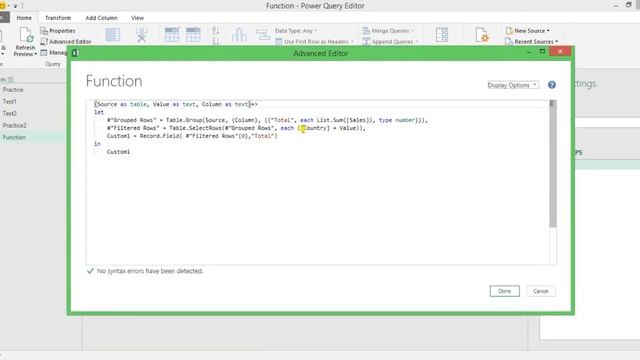Click the smiley feedback icon in title bar
The width and height of the screenshot is (640, 360).
tap(3, 6)
